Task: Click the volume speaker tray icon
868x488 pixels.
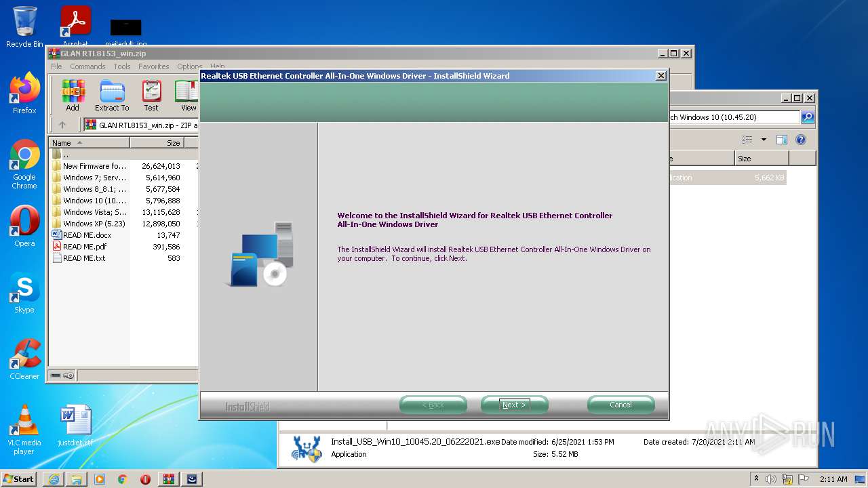Action: coord(770,479)
